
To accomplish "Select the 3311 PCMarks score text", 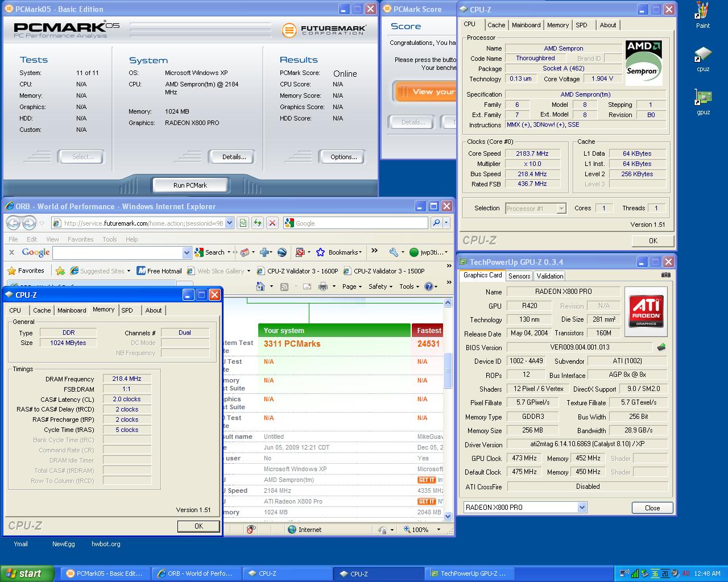I will point(292,344).
